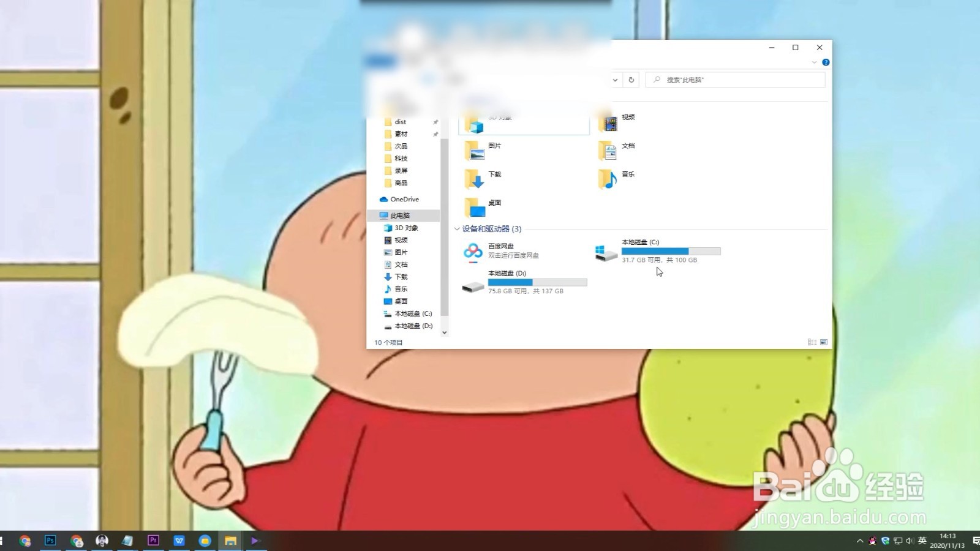
Task: Click the 英 input method indicator
Action: click(922, 541)
